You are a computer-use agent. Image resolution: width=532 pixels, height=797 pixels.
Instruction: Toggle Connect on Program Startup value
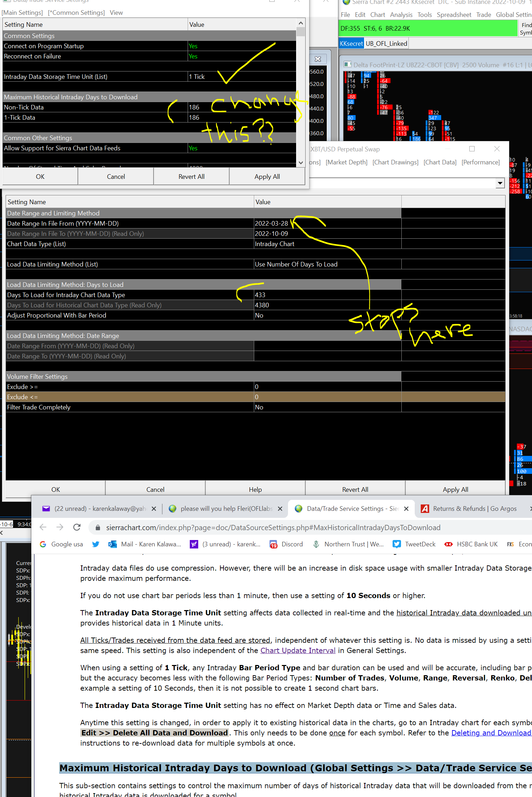click(x=242, y=46)
